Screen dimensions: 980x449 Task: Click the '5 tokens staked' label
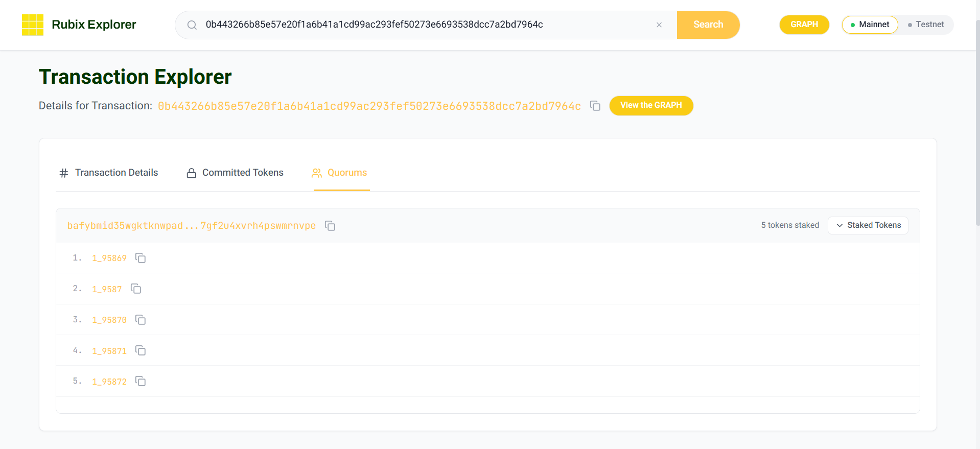tap(790, 225)
